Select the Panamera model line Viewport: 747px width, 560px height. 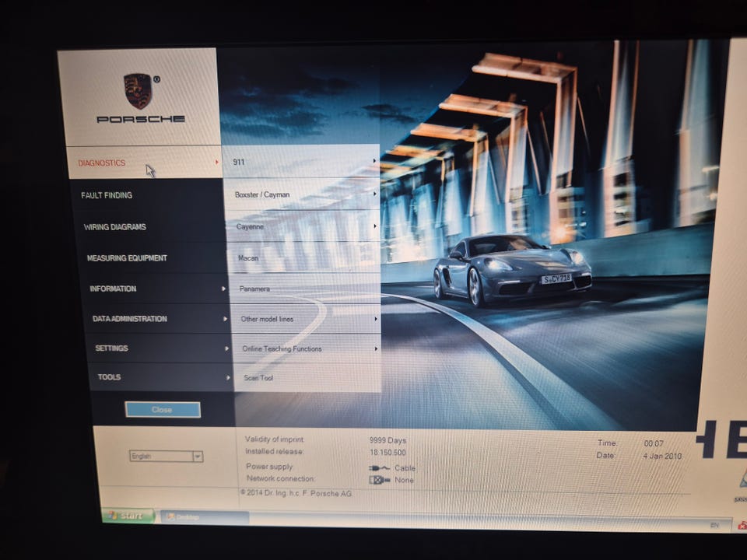click(x=307, y=289)
